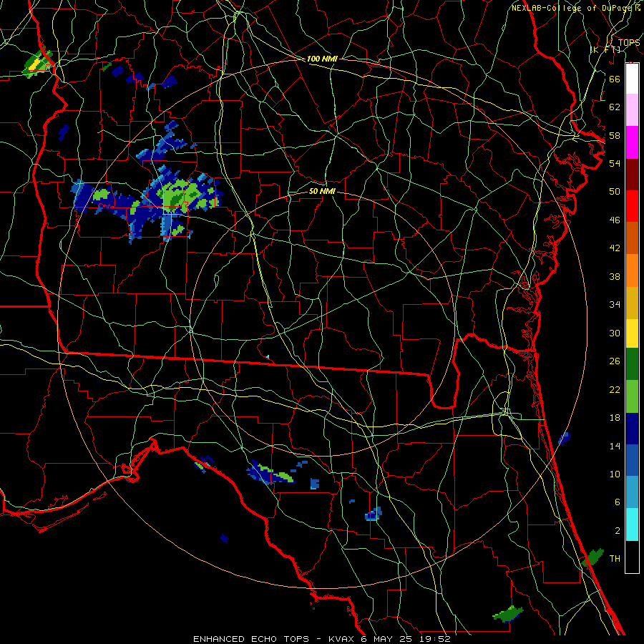
Task: Click the tiny cyan echo near the state border
Action: [268, 357]
